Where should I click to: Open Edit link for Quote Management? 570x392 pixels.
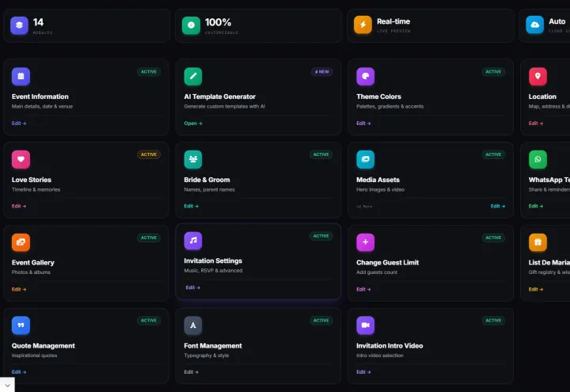19,372
